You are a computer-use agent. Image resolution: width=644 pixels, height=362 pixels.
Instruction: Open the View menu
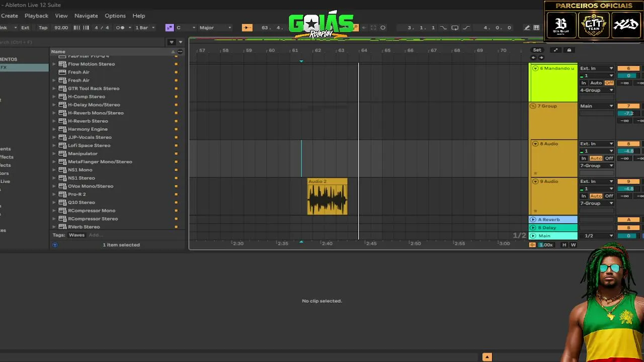coord(61,16)
